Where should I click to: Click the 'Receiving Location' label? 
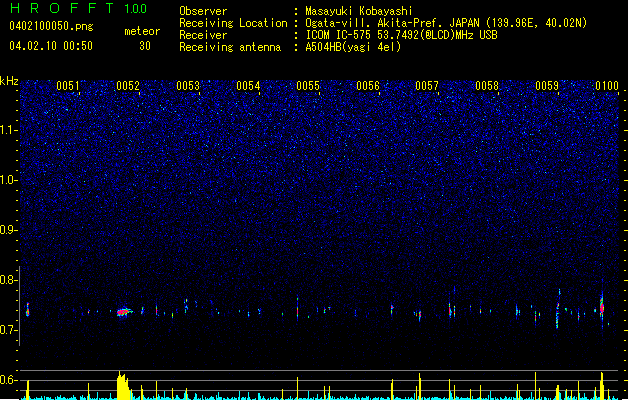pyautogui.click(x=233, y=23)
